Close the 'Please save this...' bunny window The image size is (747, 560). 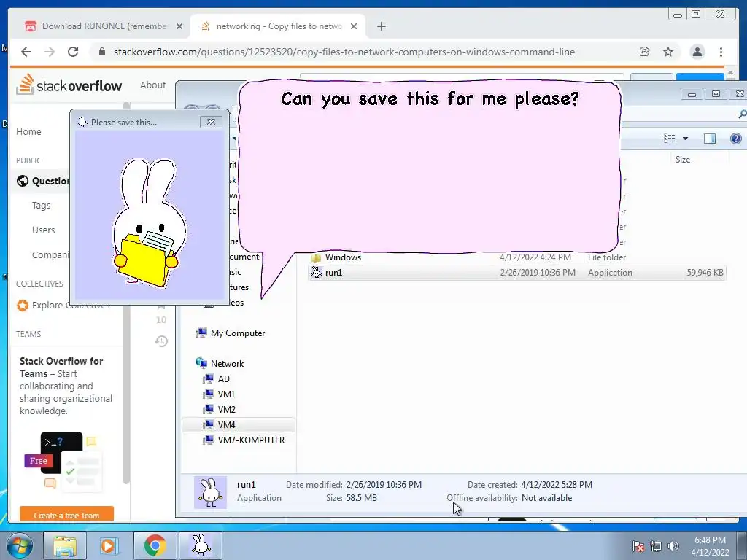click(x=211, y=122)
